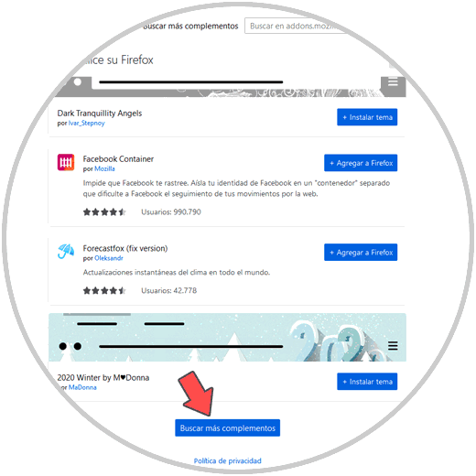The image size is (476, 476).
Task: Click the 2020 Winter theme preview image
Action: (x=227, y=337)
